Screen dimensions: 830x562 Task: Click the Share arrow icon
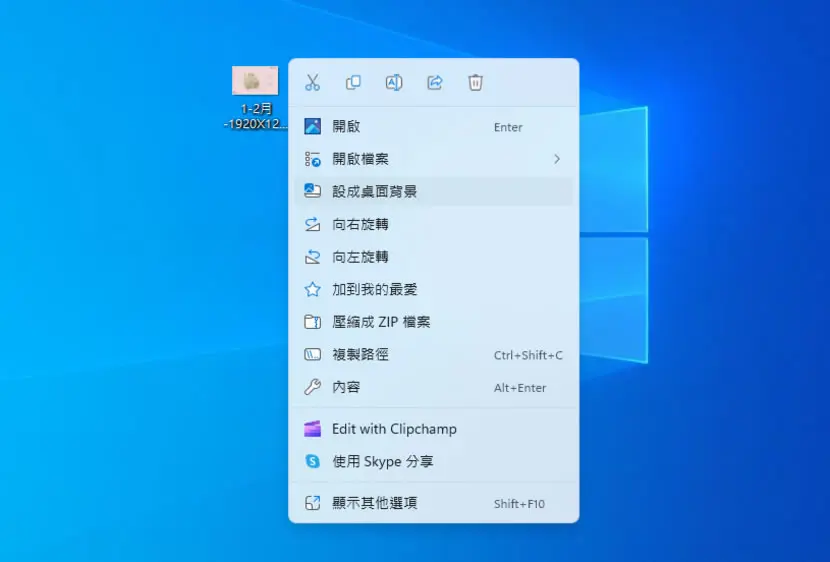tap(435, 83)
